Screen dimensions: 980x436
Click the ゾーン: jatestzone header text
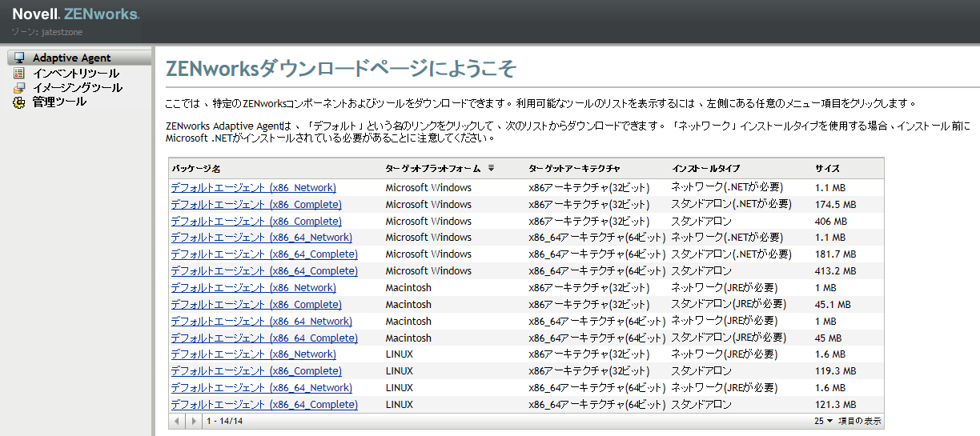pyautogui.click(x=47, y=32)
